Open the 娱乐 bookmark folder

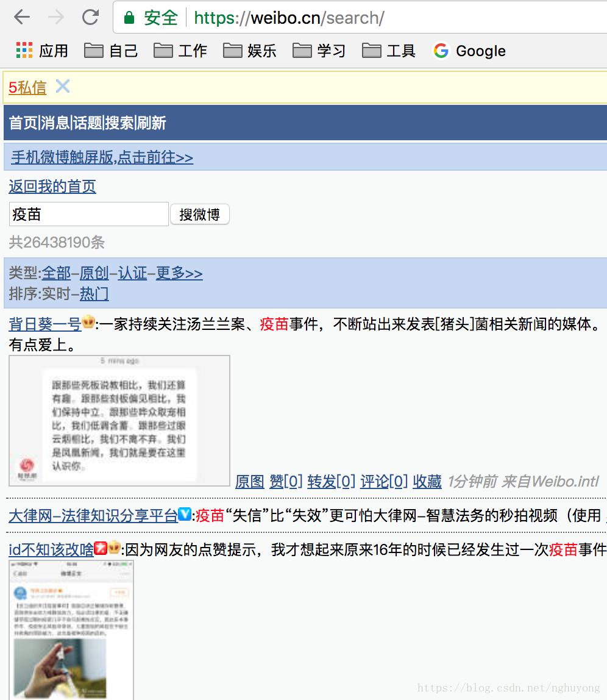(x=250, y=51)
